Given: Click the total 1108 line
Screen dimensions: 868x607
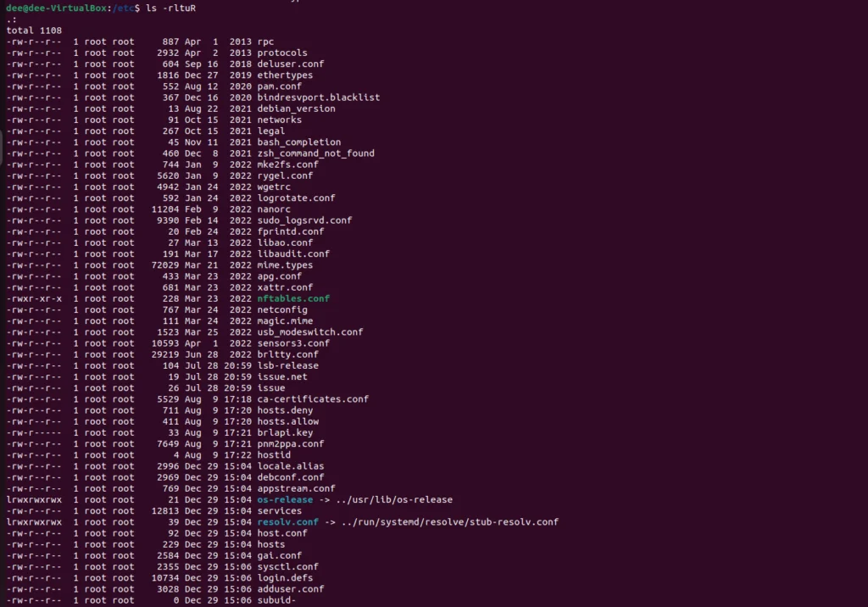Looking at the screenshot, I should tap(34, 31).
